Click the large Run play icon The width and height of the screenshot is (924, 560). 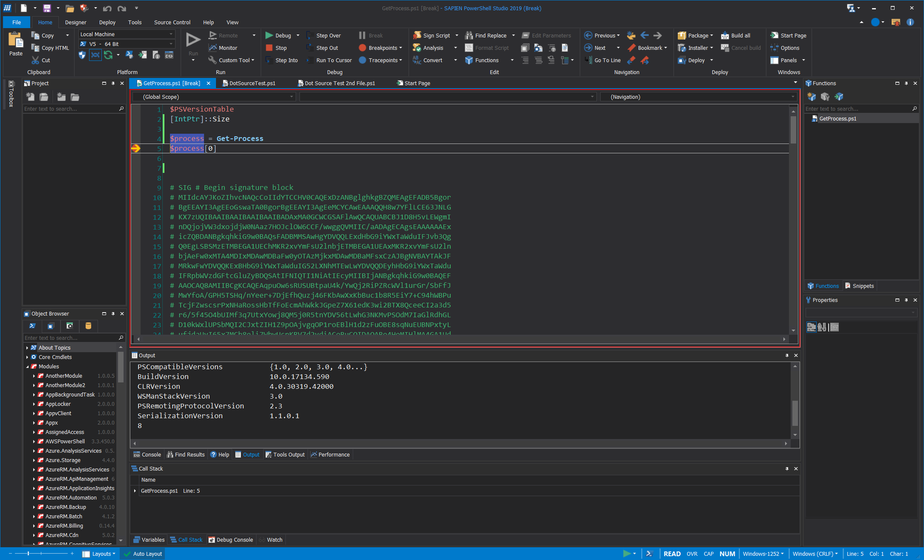(x=193, y=40)
